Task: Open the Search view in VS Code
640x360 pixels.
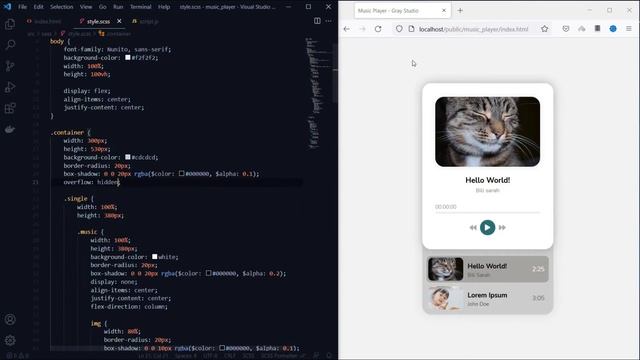Action: pyautogui.click(x=10, y=44)
